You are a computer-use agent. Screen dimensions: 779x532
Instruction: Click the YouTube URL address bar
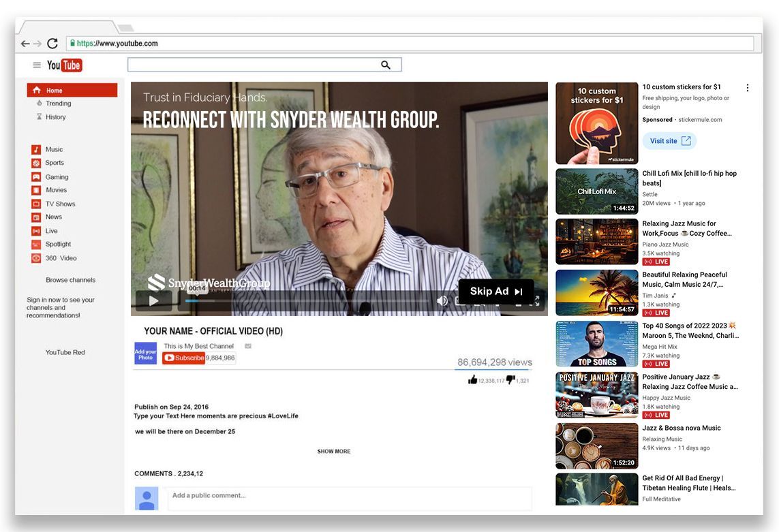410,43
